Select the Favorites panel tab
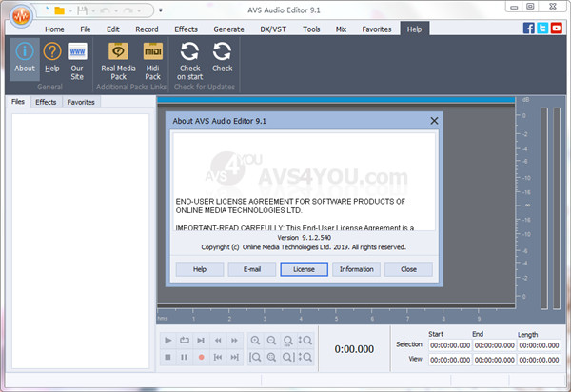This screenshot has height=392, width=571. [81, 102]
